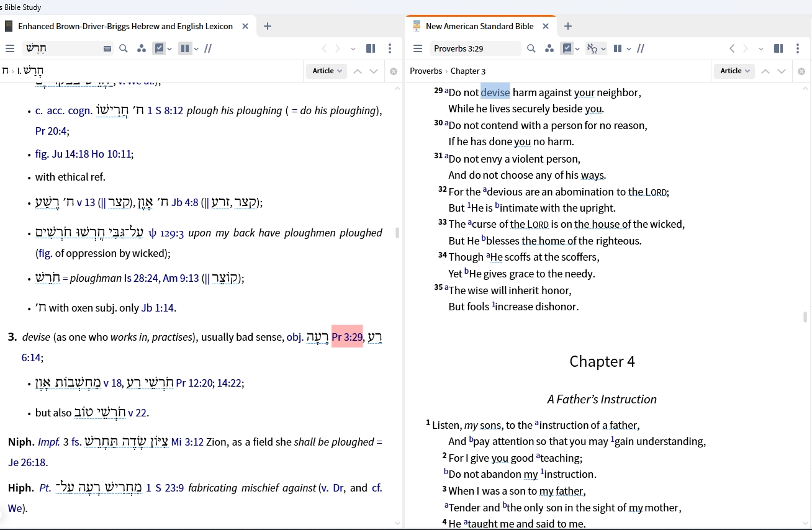The image size is (812, 530).
Task: Go back in the lexicon panel history
Action: [324, 48]
